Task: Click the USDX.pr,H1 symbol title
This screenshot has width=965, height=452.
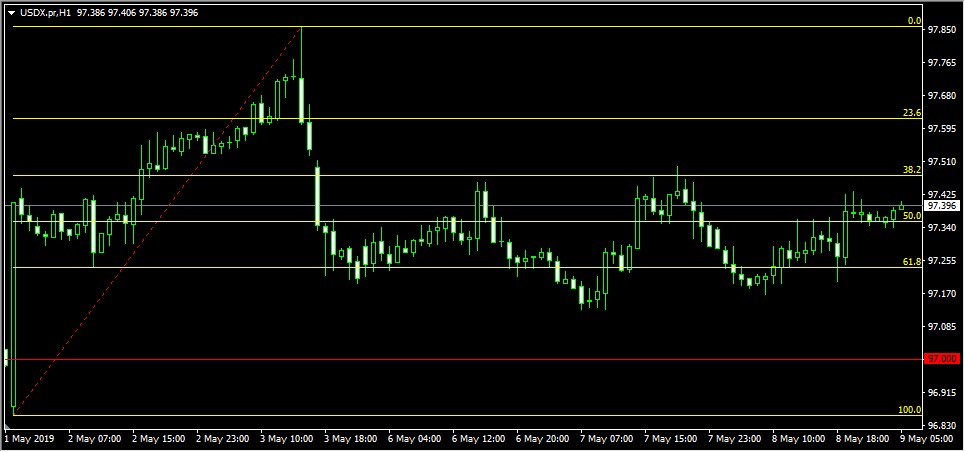Action: (x=45, y=12)
